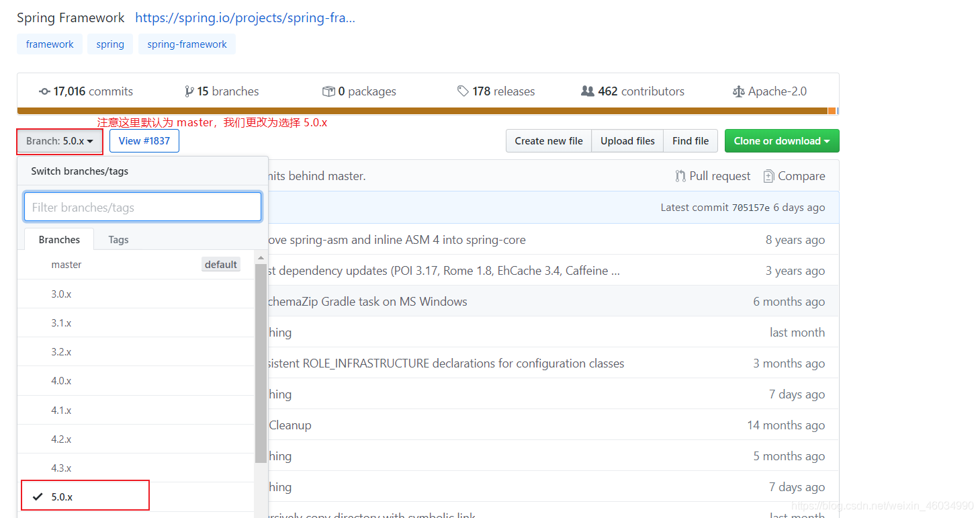The width and height of the screenshot is (980, 518).
Task: Open the 462 contributors link
Action: pos(633,91)
